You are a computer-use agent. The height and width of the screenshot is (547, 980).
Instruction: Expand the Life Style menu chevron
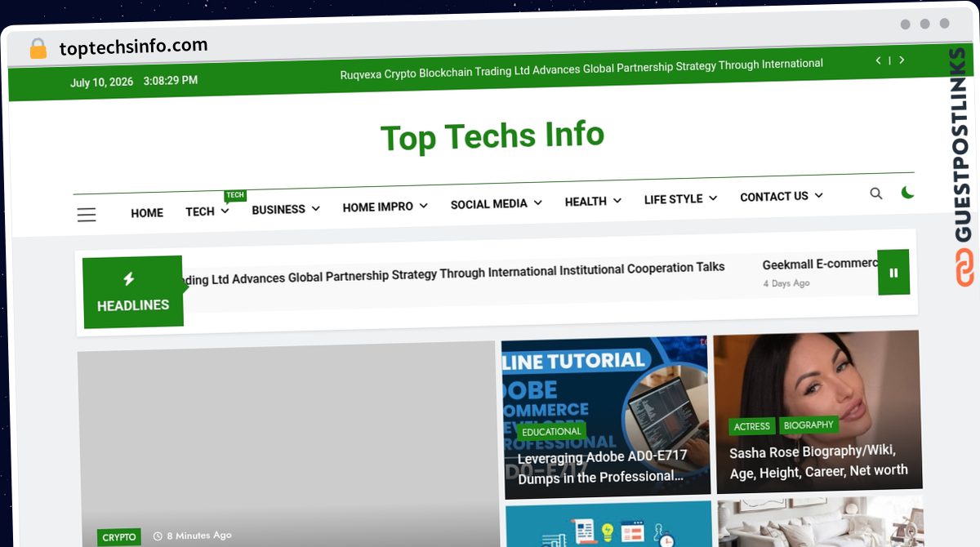coord(713,198)
